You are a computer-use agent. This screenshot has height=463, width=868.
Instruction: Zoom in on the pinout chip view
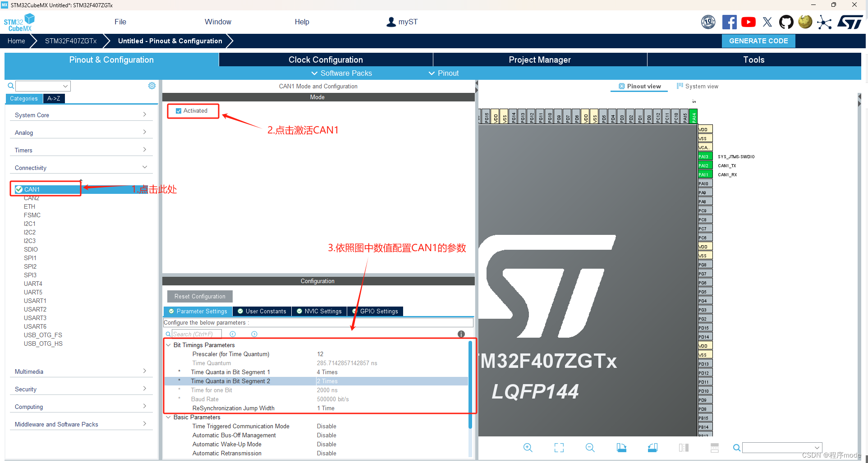tap(528, 448)
